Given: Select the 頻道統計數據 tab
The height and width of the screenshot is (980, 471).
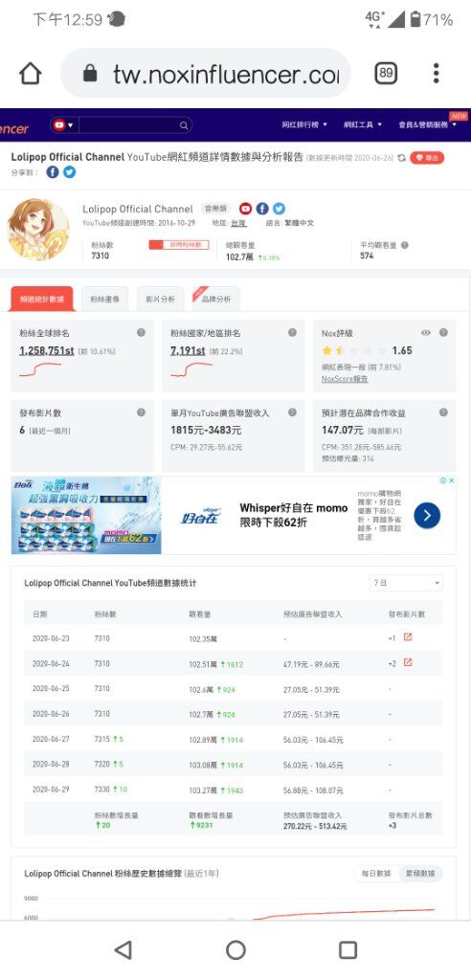Looking at the screenshot, I should [42, 300].
